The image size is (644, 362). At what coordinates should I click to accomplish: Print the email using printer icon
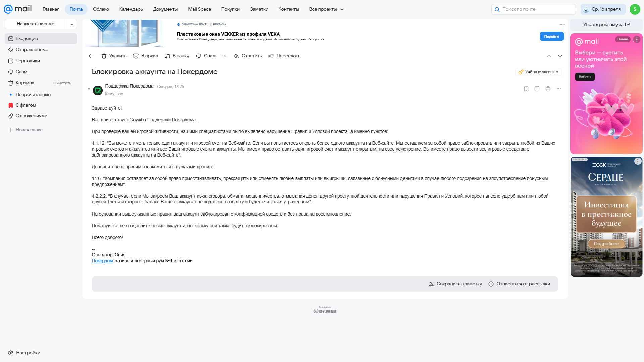[548, 89]
